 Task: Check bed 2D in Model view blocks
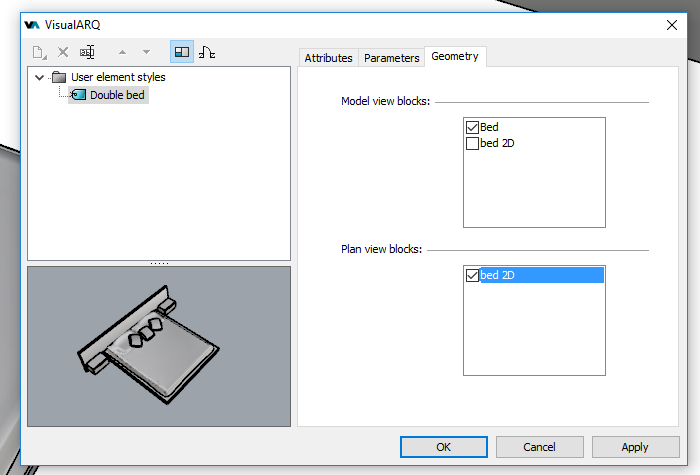(x=472, y=144)
